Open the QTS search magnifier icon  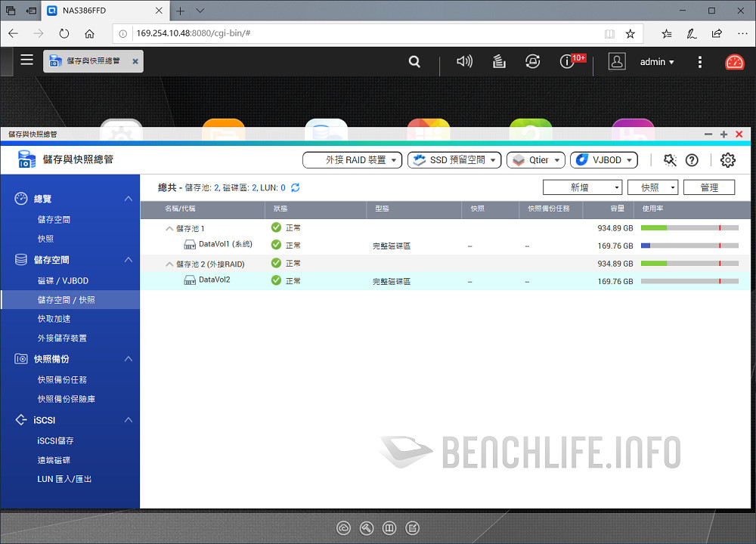click(x=414, y=62)
